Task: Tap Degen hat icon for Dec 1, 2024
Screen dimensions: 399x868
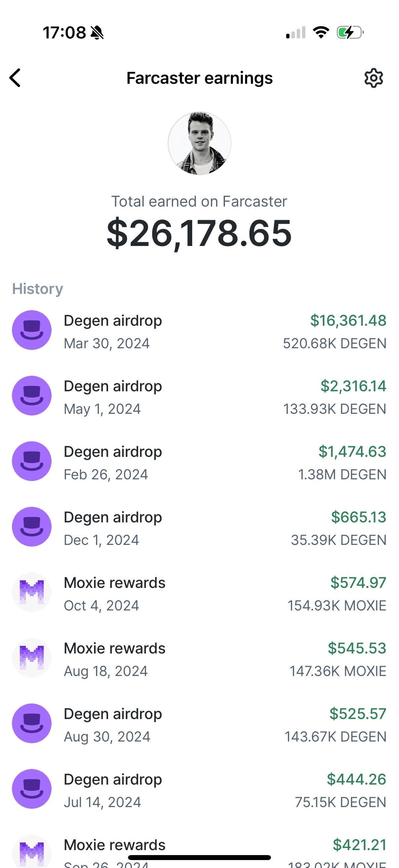Action: 32,527
